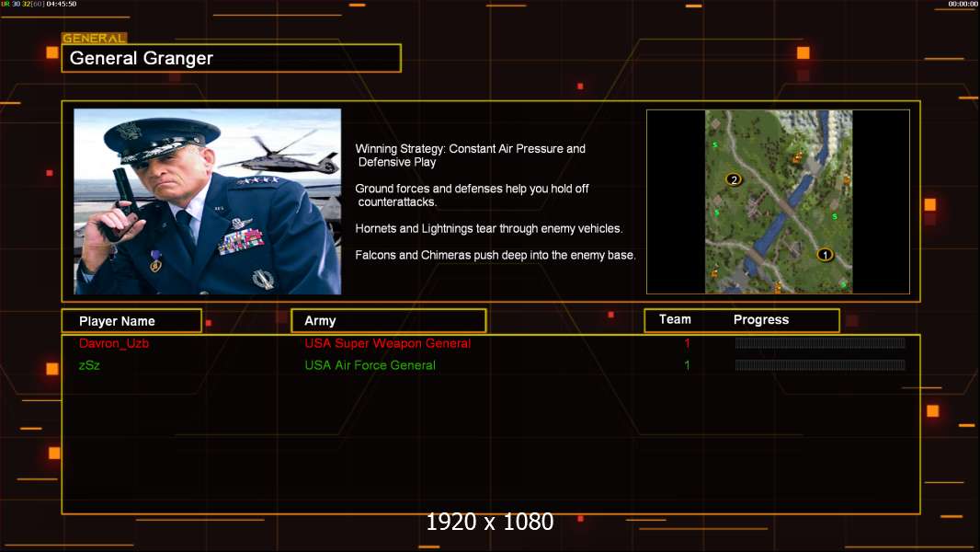Click zSz's loading progress bar
980x552 pixels.
click(x=819, y=365)
